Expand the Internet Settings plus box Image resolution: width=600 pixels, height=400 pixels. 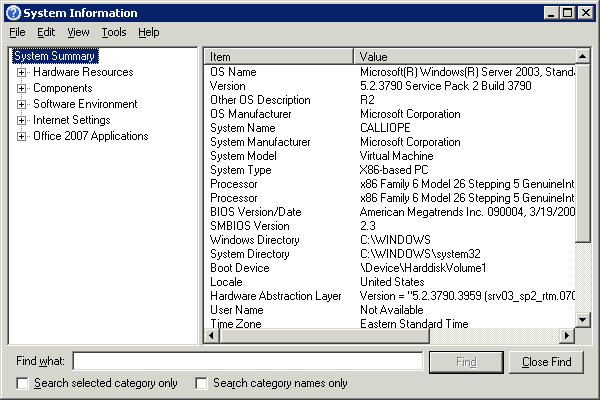[x=21, y=120]
